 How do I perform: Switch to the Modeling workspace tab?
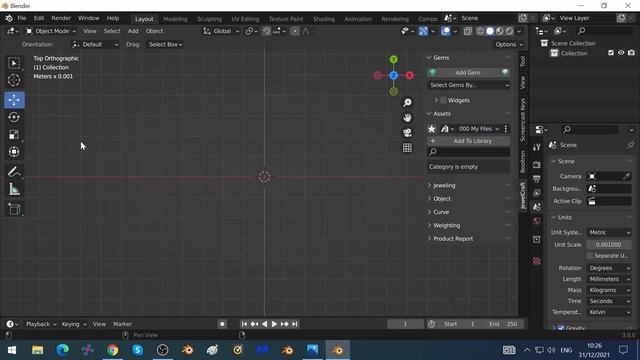175,19
